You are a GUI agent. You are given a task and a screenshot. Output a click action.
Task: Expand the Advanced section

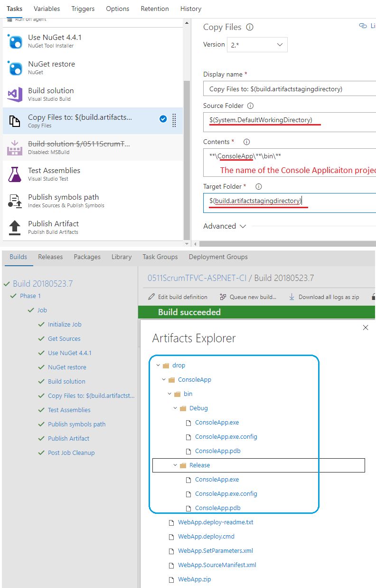(225, 226)
